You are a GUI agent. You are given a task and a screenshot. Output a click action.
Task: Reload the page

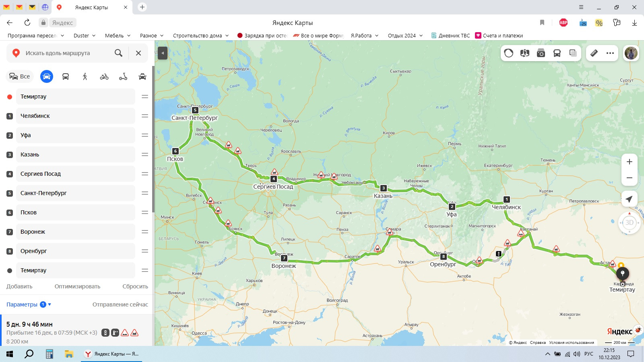(27, 23)
